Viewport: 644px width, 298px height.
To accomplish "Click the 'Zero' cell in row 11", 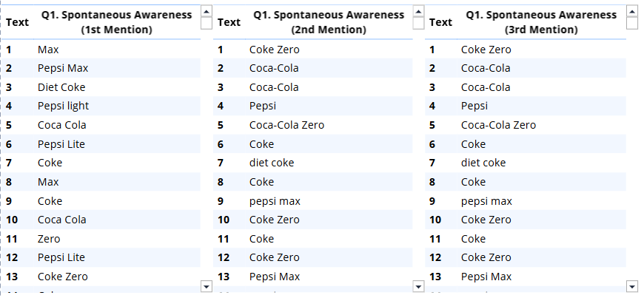I will 49,239.
